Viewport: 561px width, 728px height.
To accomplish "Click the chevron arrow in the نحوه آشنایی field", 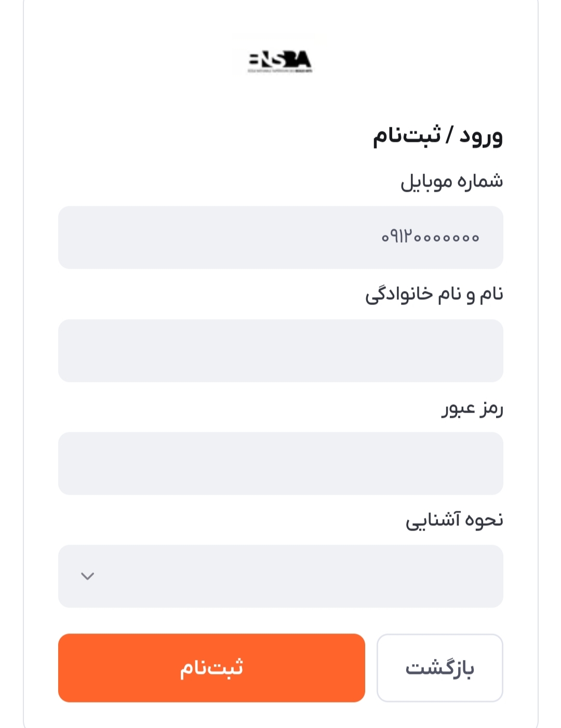I will click(x=87, y=576).
